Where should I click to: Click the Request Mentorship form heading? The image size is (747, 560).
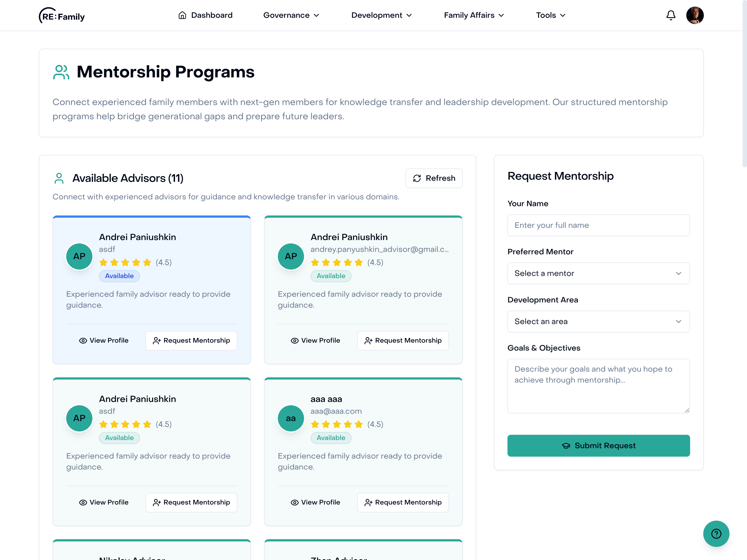tap(560, 176)
